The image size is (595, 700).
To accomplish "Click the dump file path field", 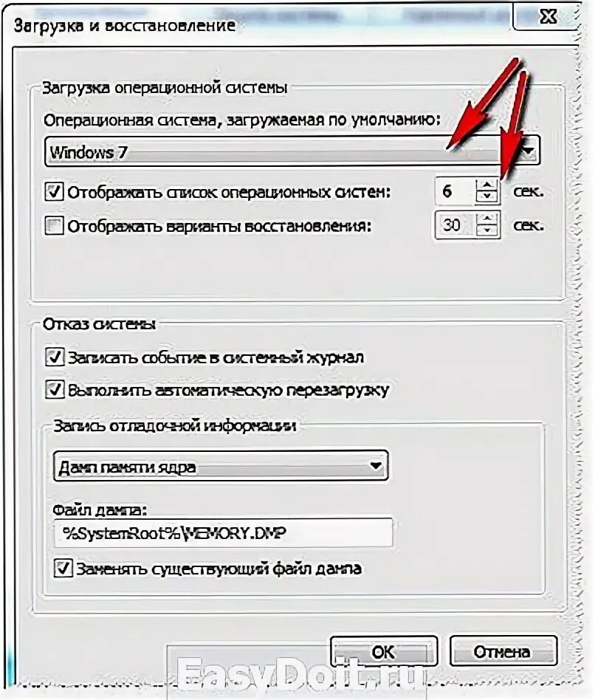I will (223, 532).
